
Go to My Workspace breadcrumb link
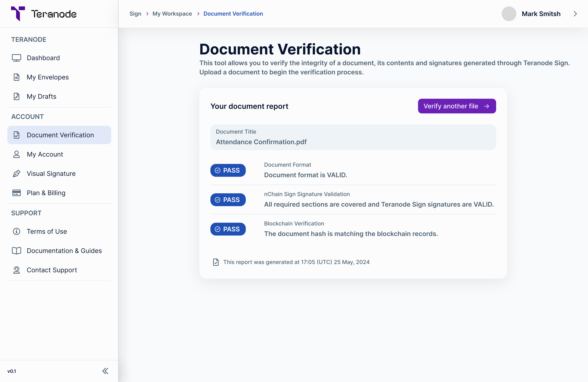click(x=172, y=14)
